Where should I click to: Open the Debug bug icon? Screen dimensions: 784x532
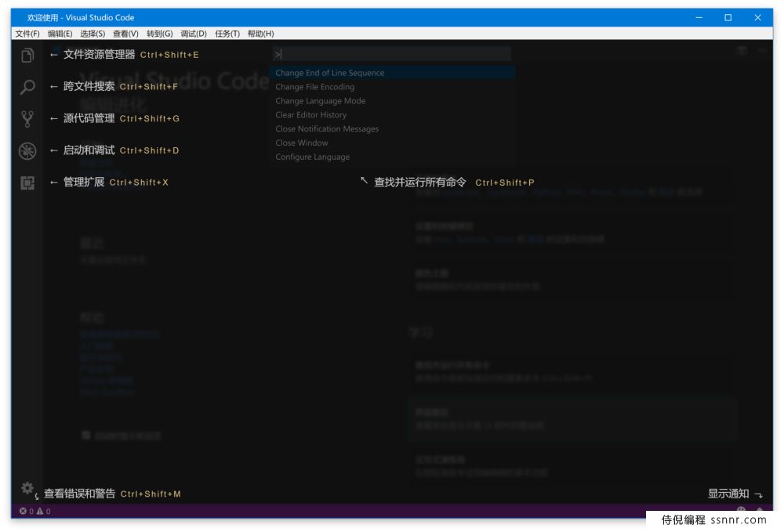click(x=27, y=151)
